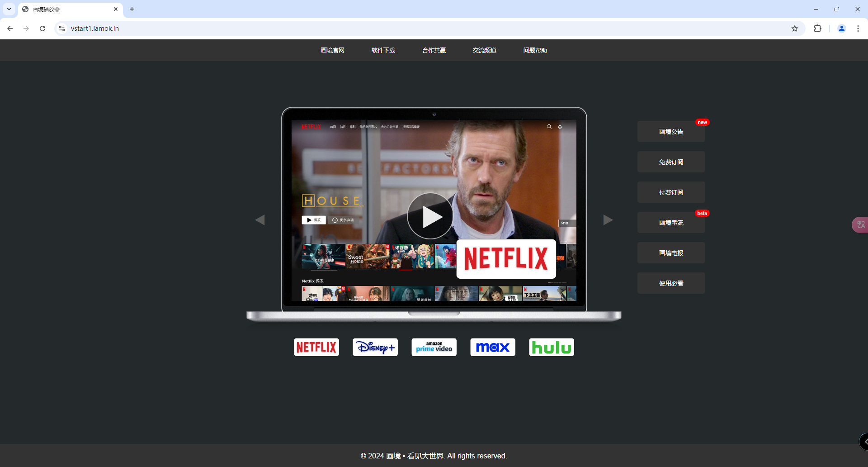Click the browser back arrow
The image size is (868, 467).
(x=10, y=29)
